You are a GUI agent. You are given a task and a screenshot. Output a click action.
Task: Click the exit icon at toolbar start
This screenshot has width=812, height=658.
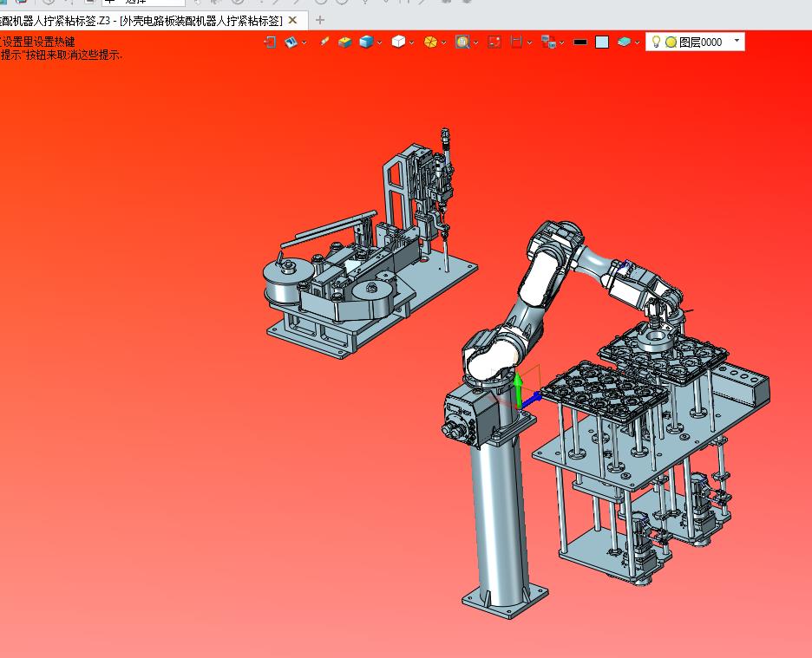pos(270,42)
